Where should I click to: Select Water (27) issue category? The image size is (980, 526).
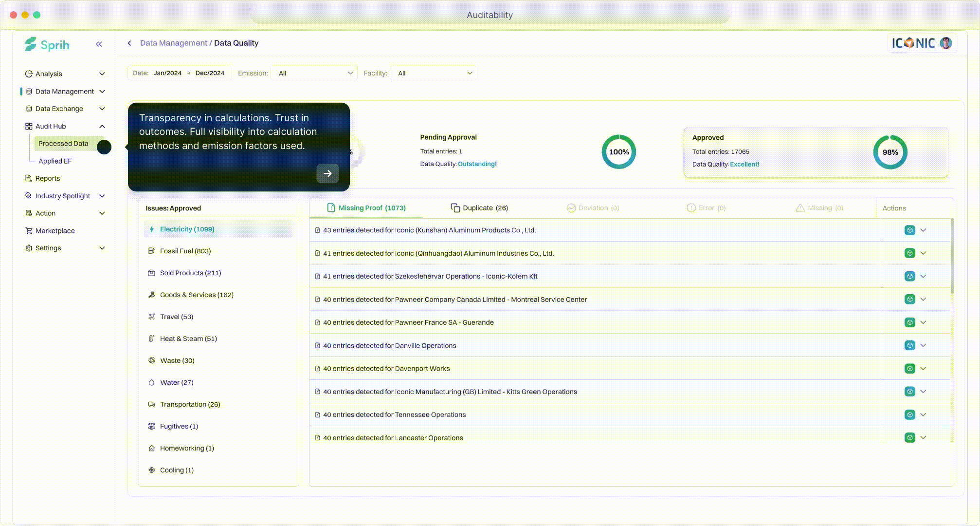[x=218, y=382]
